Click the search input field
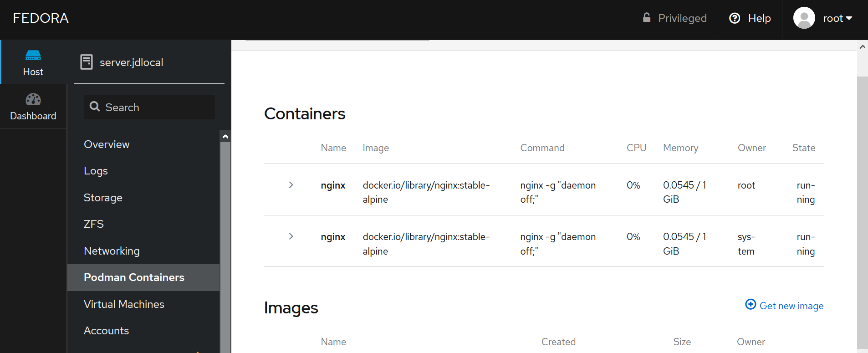The height and width of the screenshot is (353, 868). (x=146, y=107)
